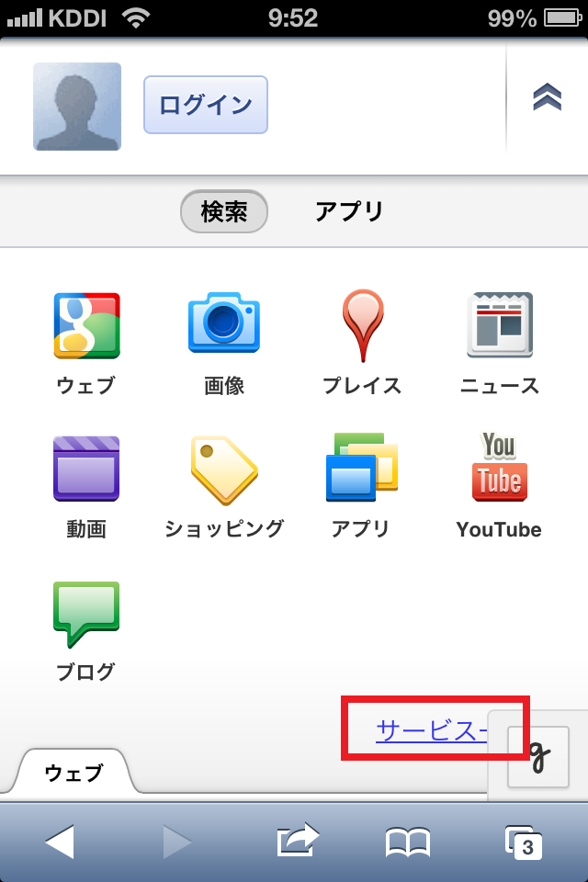Tap the Google g button at corner
Image resolution: width=588 pixels, height=882 pixels.
538,756
